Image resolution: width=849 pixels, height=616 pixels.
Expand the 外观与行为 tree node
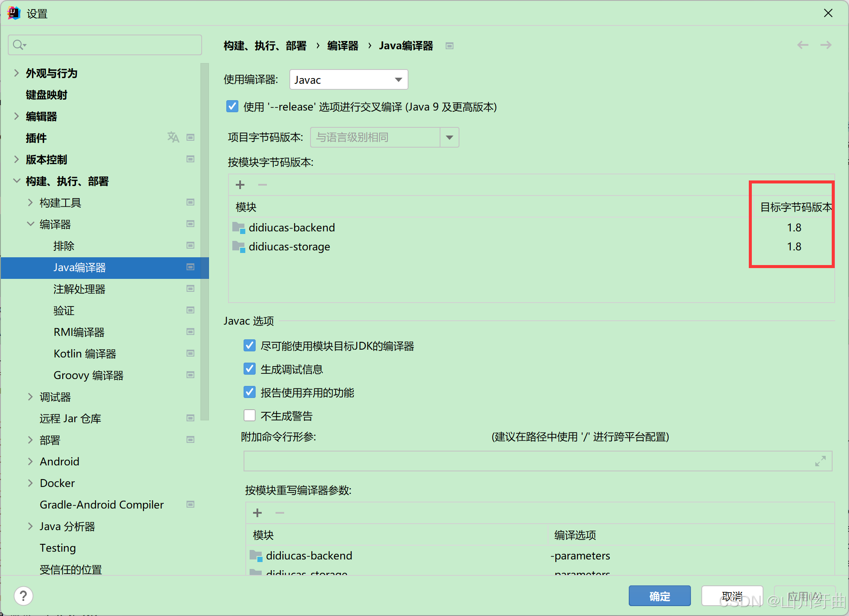click(x=16, y=73)
